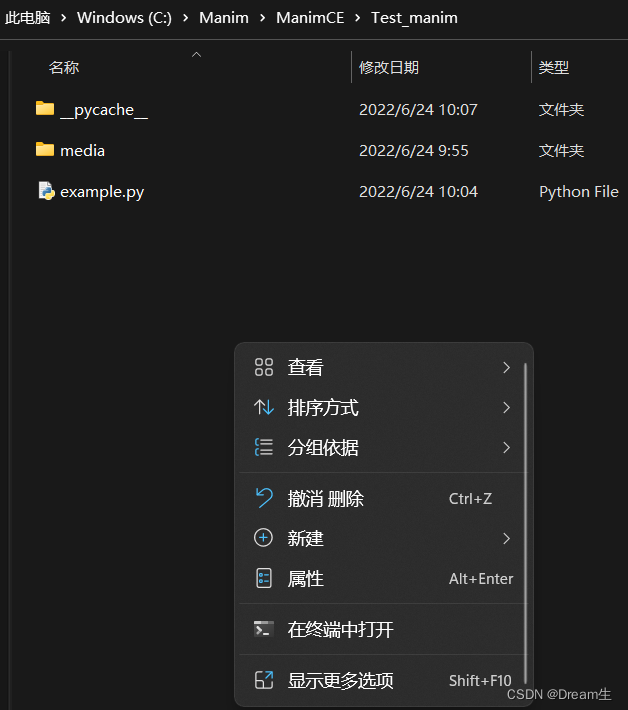Click 文件夹 type cell in media row
628x710 pixels.
[x=561, y=150]
